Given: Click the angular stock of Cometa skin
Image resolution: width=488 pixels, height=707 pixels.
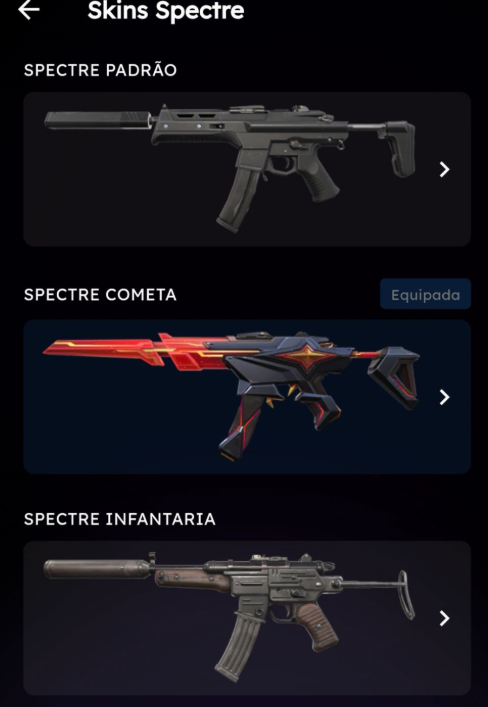Looking at the screenshot, I should point(393,376).
